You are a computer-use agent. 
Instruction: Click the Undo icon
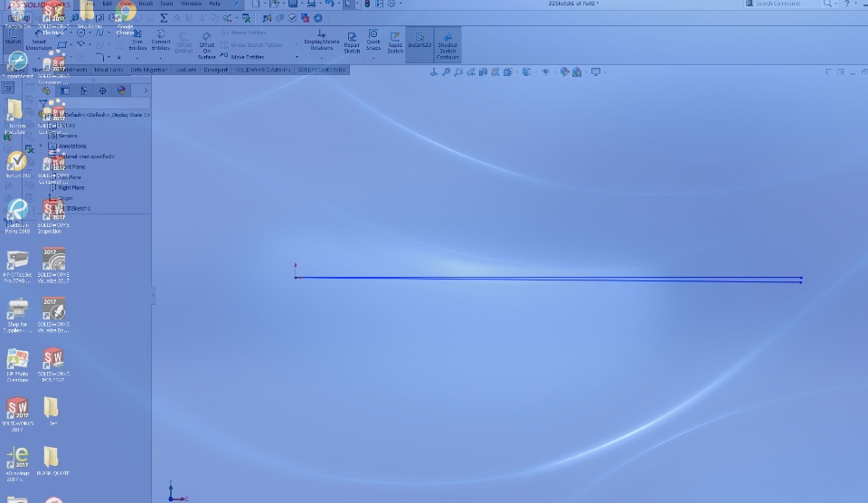(x=330, y=4)
